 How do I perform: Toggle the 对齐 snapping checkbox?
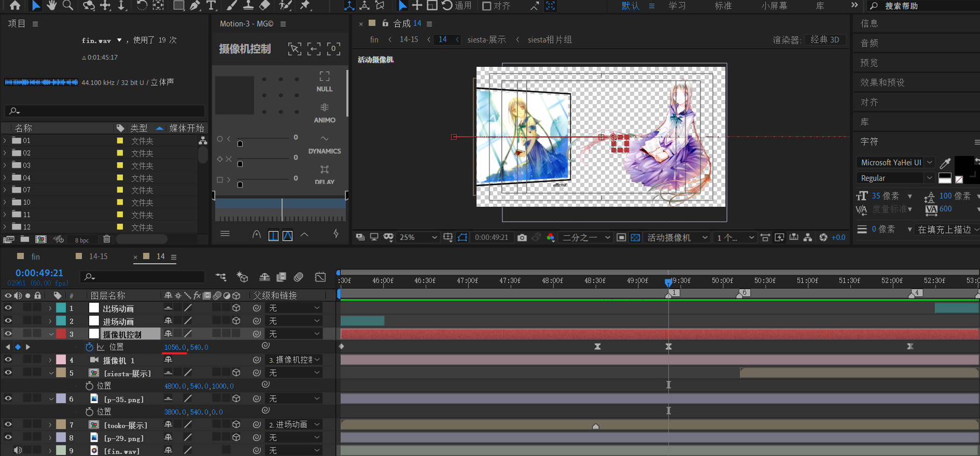(487, 6)
